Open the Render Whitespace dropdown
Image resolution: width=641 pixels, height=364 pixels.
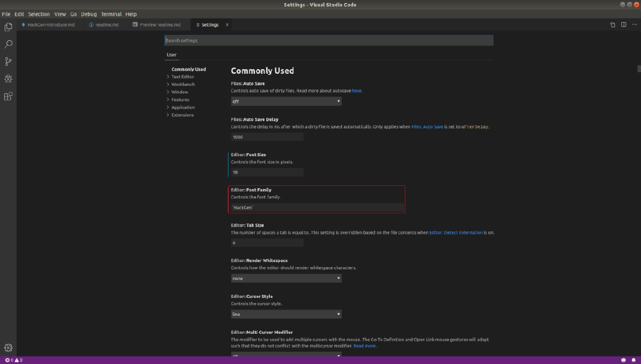[x=286, y=278]
